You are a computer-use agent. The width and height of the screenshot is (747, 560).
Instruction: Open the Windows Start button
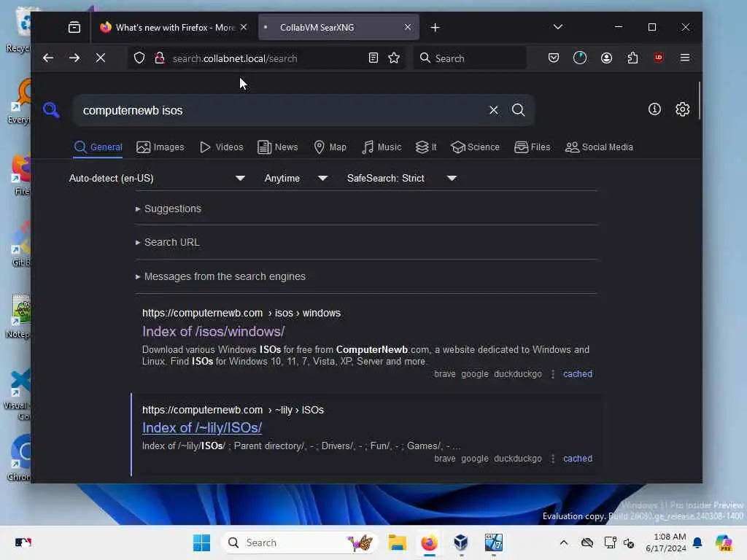point(201,542)
